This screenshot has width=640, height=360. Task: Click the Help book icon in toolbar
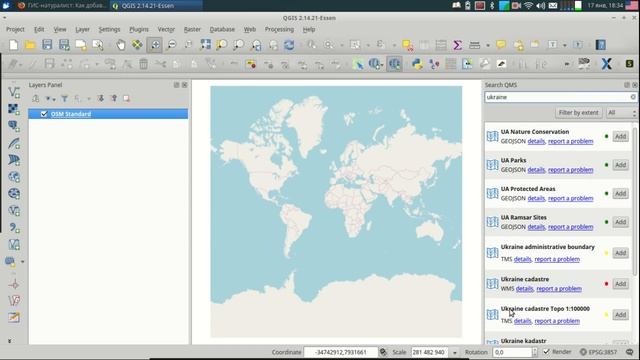600,45
